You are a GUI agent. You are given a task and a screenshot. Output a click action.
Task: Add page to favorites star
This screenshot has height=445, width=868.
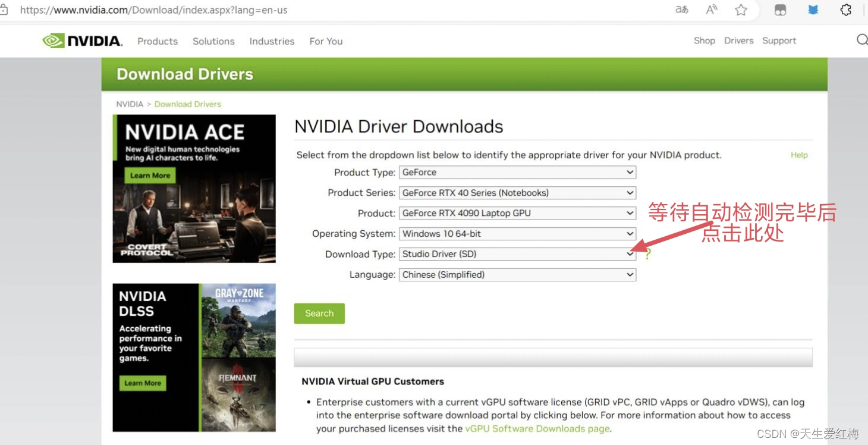741,10
